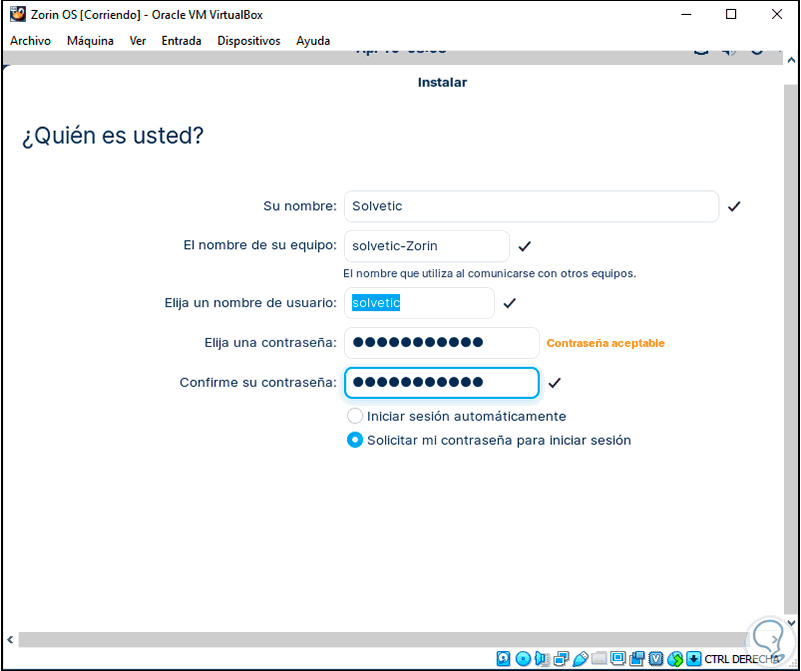Open the Ayuda menu

click(313, 41)
